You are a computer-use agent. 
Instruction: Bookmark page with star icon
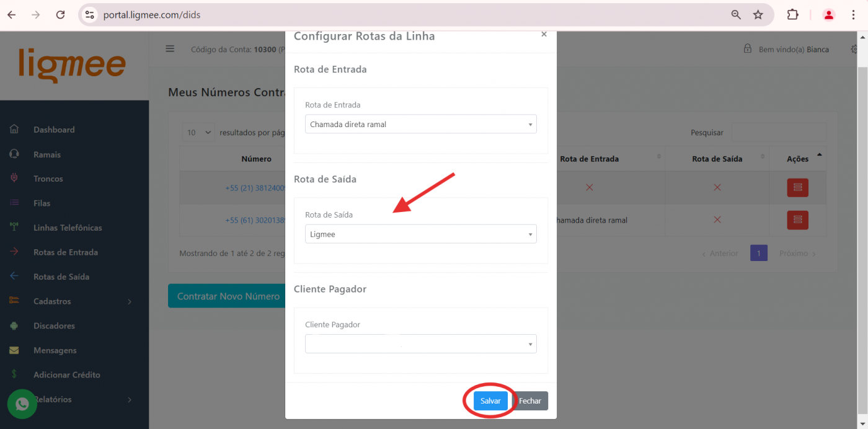(758, 15)
